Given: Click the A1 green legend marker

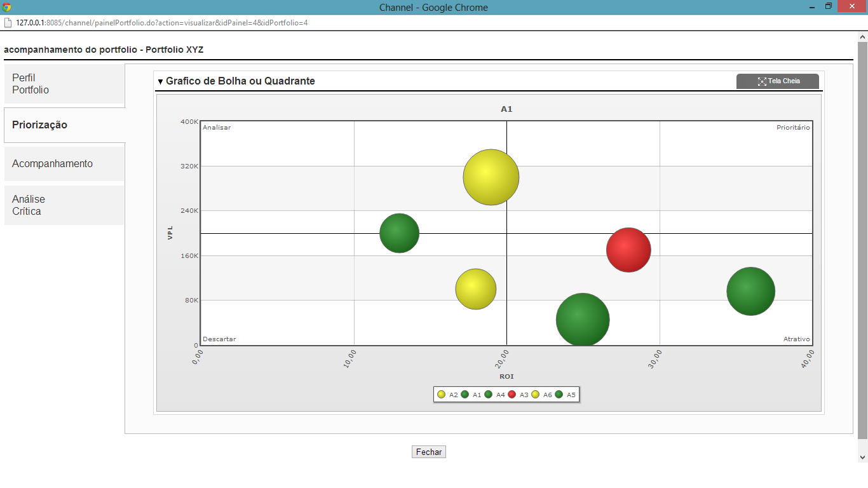Looking at the screenshot, I should 465,395.
